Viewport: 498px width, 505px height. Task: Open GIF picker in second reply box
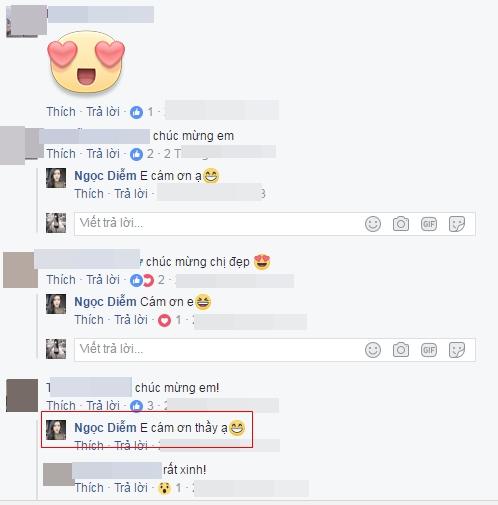(x=429, y=350)
